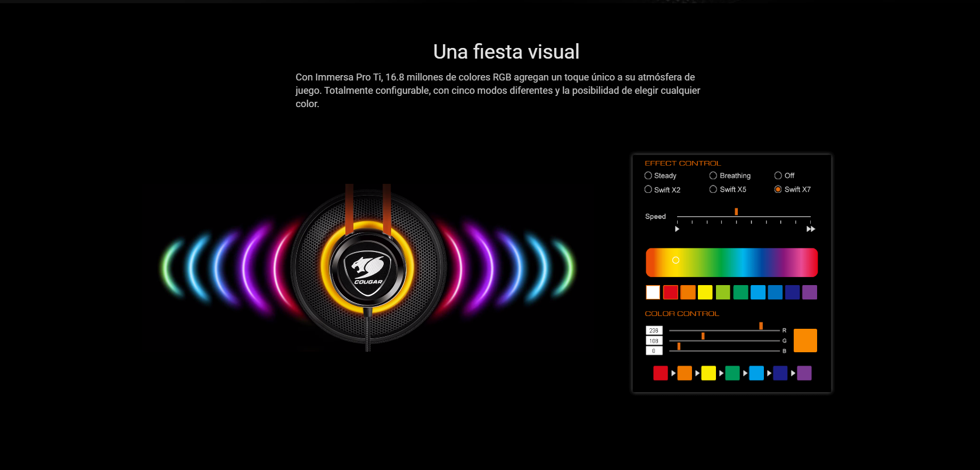
Task: Click the paragraph starting "Con Immersa Pro Ti"
Action: pyautogui.click(x=498, y=91)
